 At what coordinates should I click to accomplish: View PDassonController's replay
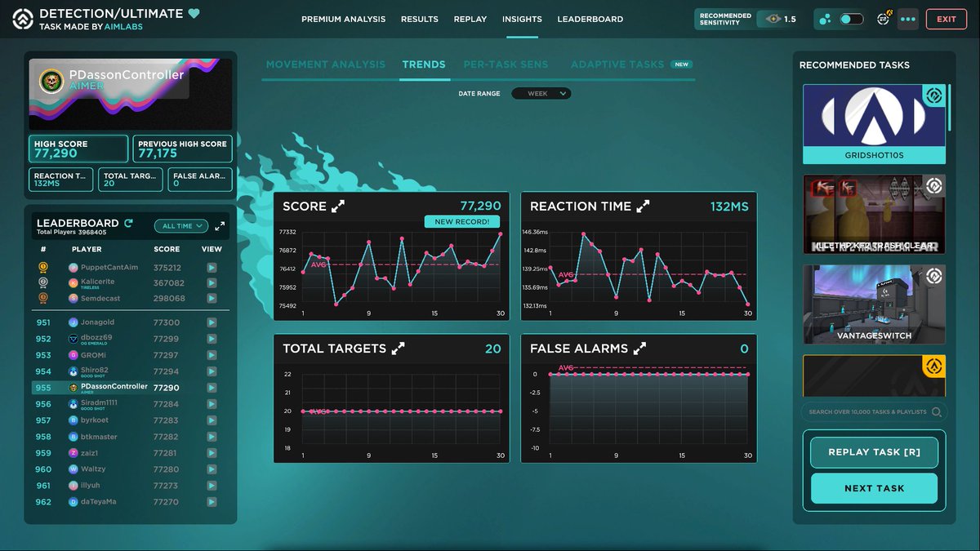point(212,388)
